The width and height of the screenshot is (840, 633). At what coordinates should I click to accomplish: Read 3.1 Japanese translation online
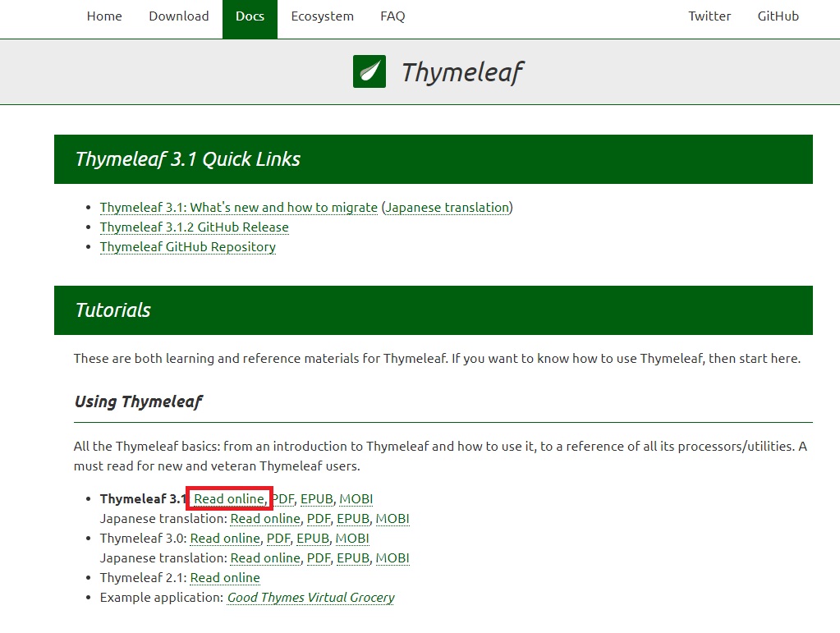click(x=265, y=518)
